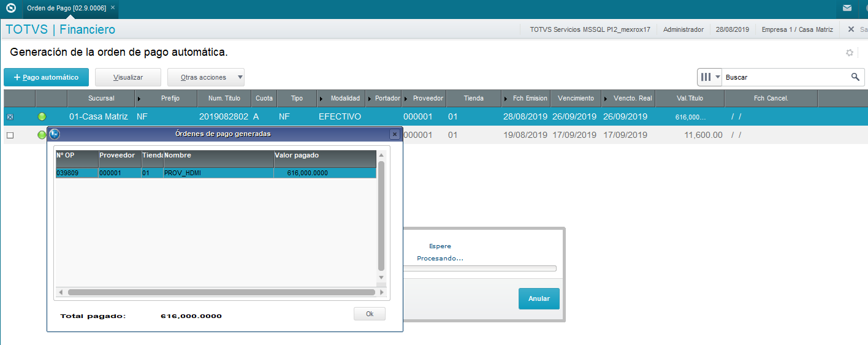The height and width of the screenshot is (345, 868).
Task: Click Ok in Órdenes de pago generadas
Action: [370, 314]
